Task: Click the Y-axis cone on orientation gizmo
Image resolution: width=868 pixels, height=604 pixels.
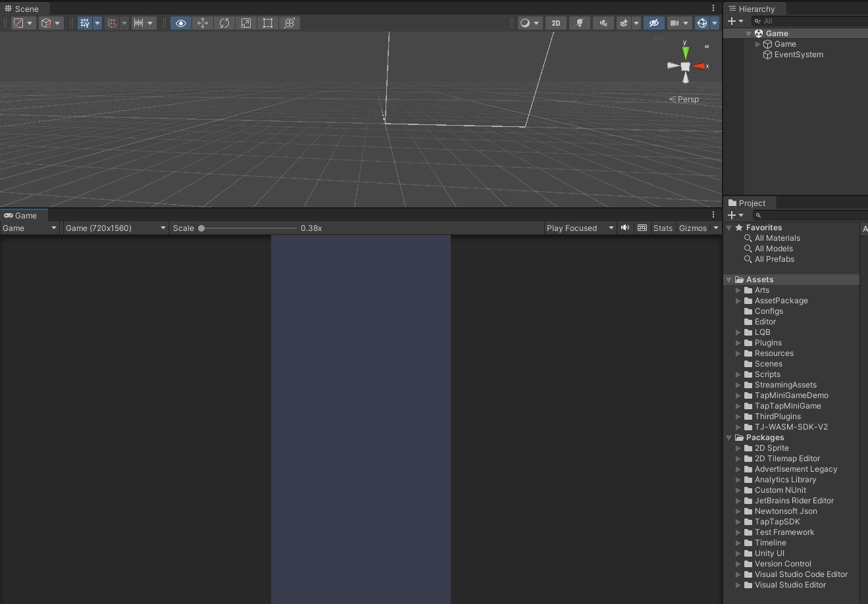Action: pos(686,52)
